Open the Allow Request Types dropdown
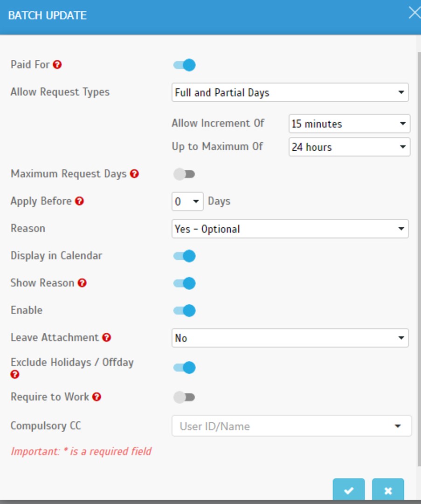This screenshot has width=421, height=504. [x=290, y=92]
